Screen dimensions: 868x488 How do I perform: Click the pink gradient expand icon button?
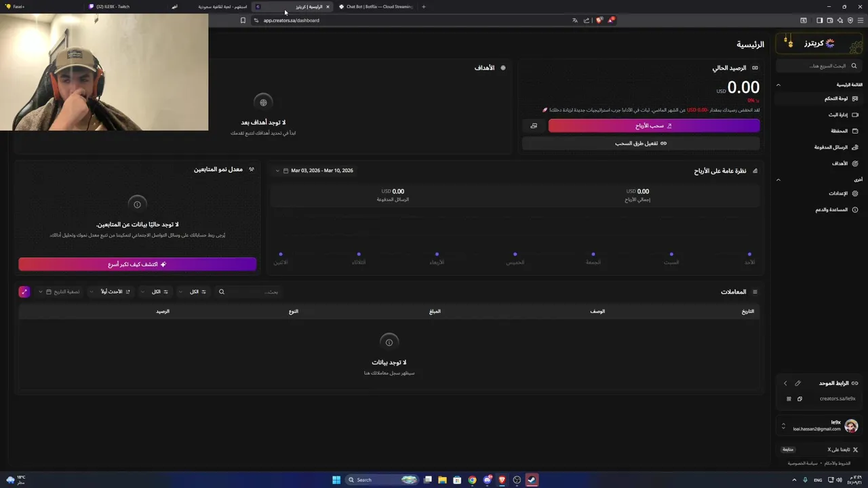coord(24,291)
